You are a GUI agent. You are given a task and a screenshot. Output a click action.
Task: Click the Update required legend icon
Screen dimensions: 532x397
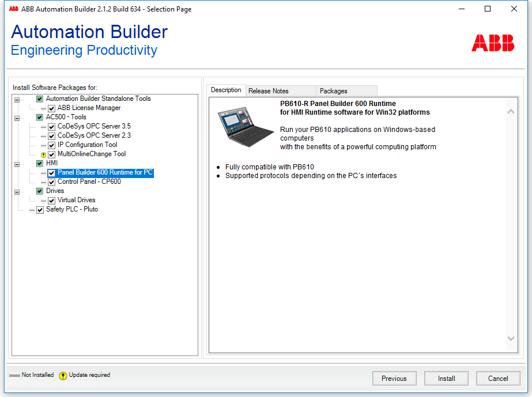click(63, 376)
